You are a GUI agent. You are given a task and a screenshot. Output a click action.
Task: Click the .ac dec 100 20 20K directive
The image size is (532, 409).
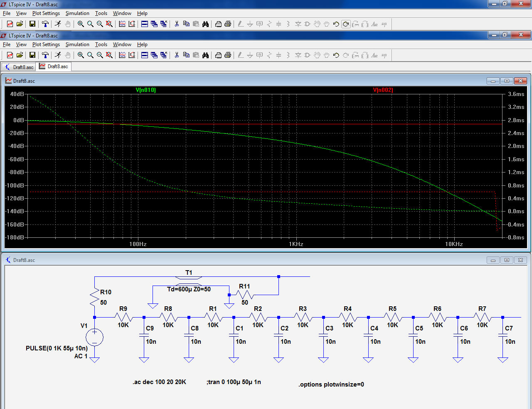click(x=159, y=382)
